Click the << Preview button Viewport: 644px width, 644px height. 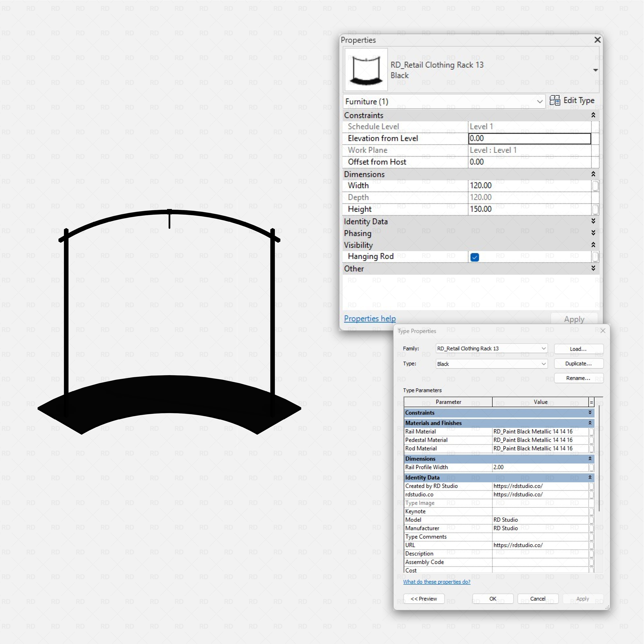424,599
